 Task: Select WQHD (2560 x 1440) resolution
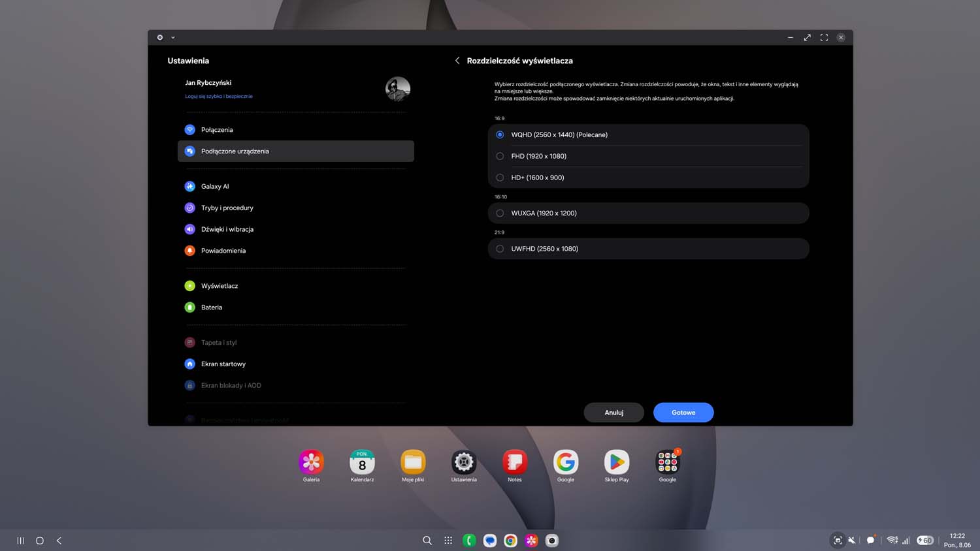[648, 135]
